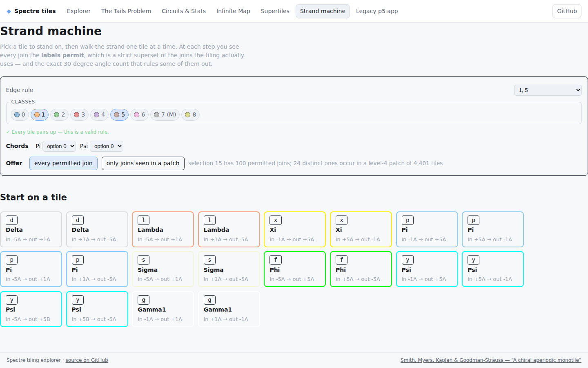Image resolution: width=588 pixels, height=368 pixels.
Task: Start on Psi tile in -5A out +5B
Action: coord(31,309)
